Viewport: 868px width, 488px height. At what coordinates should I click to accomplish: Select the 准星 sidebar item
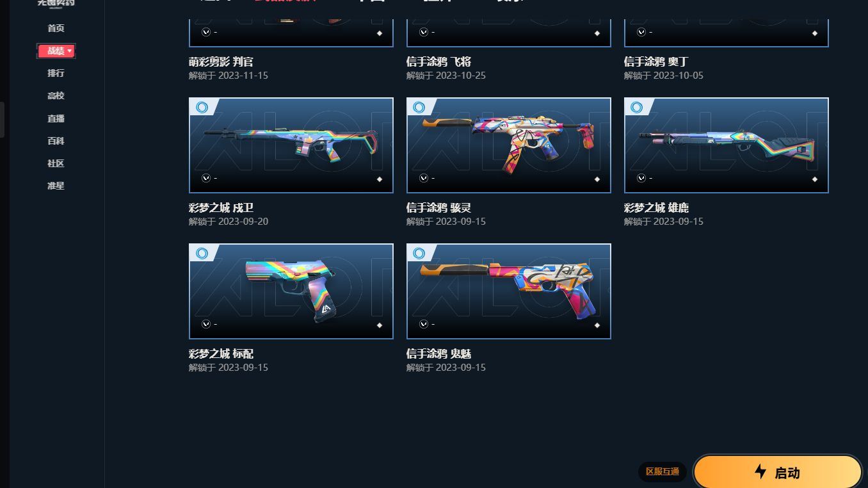[56, 186]
